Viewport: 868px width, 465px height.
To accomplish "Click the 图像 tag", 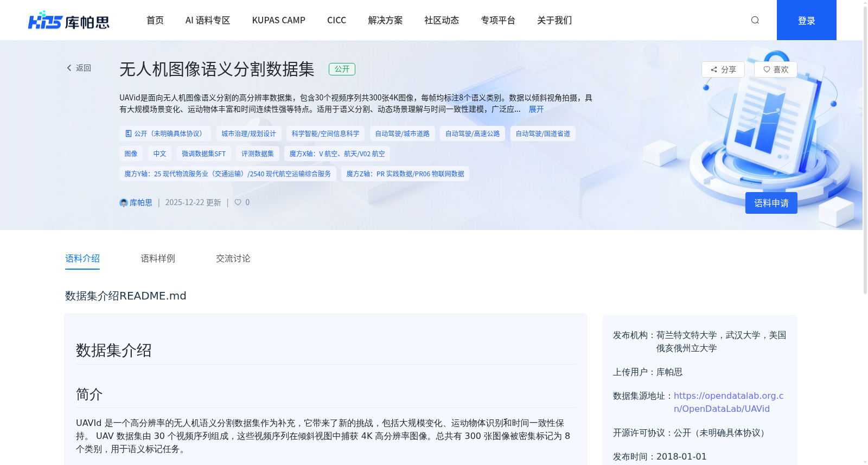I will [x=131, y=154].
